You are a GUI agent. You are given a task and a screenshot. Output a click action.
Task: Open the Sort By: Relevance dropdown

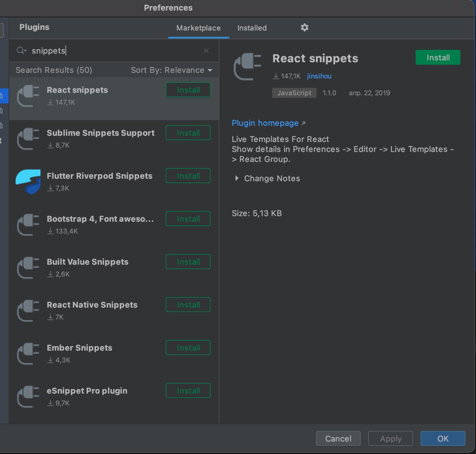pyautogui.click(x=171, y=70)
